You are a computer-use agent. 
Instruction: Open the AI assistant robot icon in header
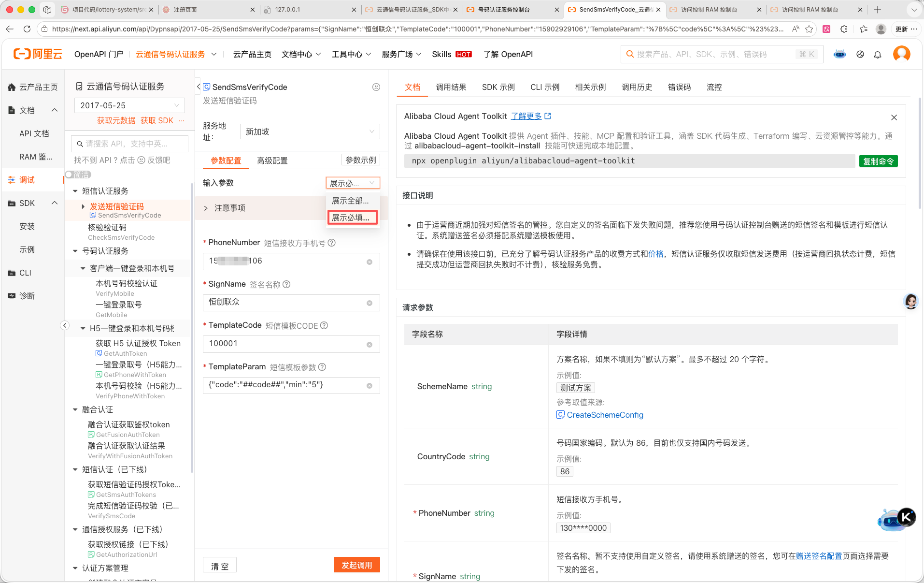(x=840, y=54)
